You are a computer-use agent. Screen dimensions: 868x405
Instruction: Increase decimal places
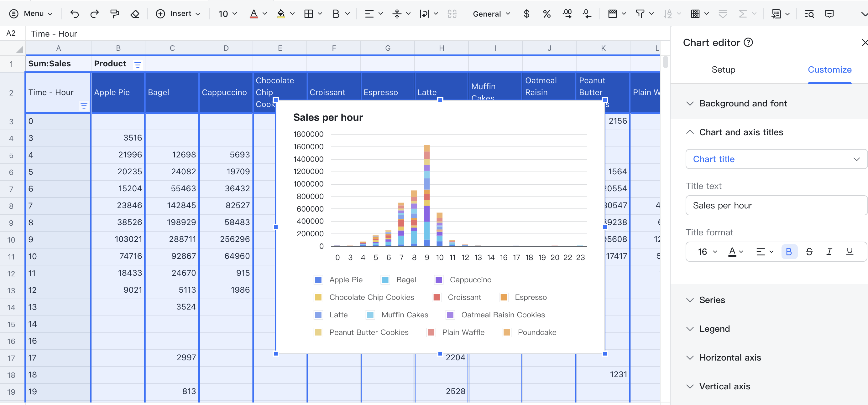click(x=567, y=14)
